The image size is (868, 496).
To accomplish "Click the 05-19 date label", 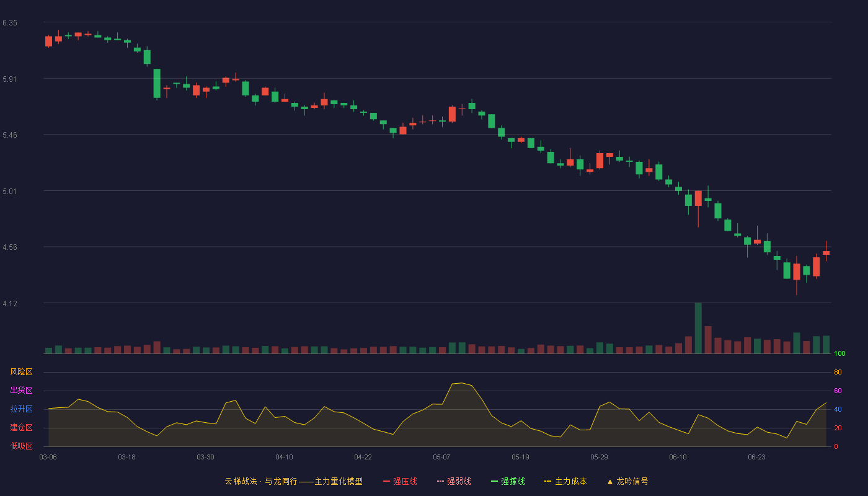I will (x=521, y=457).
